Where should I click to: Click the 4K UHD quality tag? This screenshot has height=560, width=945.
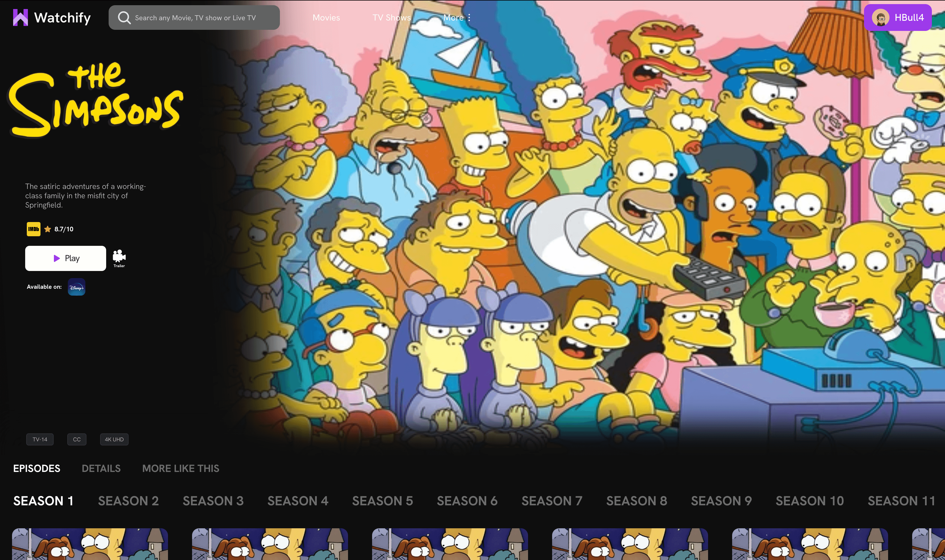114,439
